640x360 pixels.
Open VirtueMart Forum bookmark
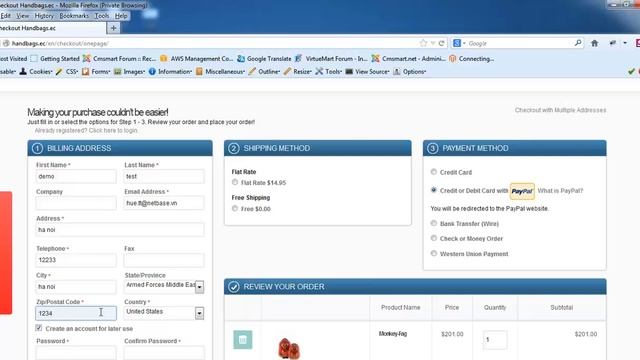tap(331, 58)
